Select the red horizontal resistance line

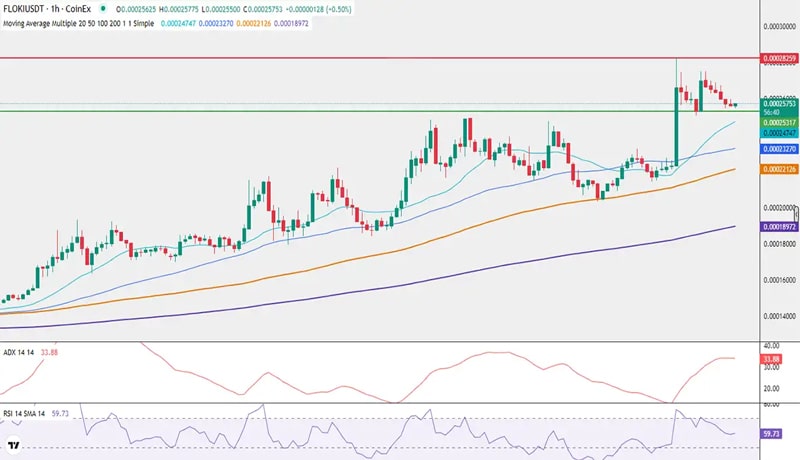click(380, 58)
